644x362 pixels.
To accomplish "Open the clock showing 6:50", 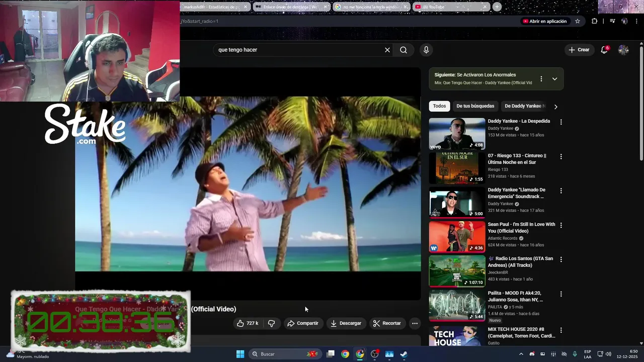I will pos(627,354).
